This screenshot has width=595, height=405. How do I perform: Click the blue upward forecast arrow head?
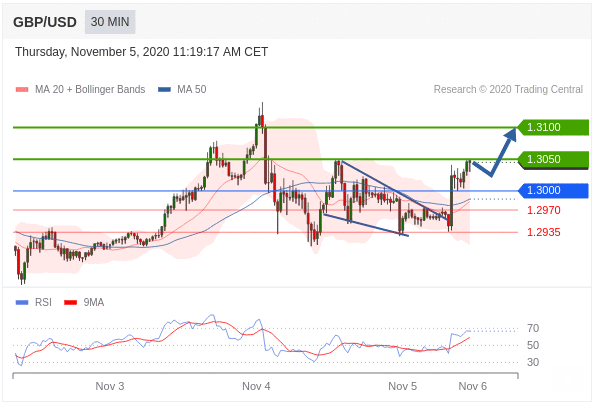(x=511, y=134)
